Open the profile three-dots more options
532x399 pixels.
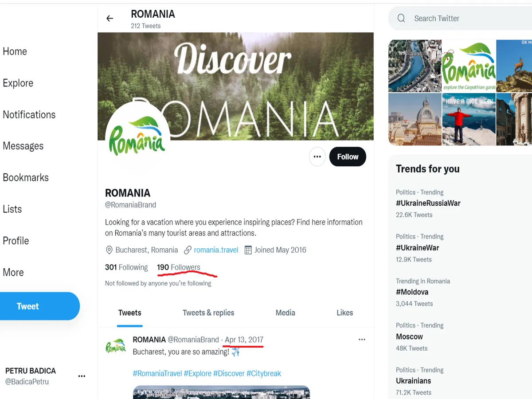coord(317,157)
